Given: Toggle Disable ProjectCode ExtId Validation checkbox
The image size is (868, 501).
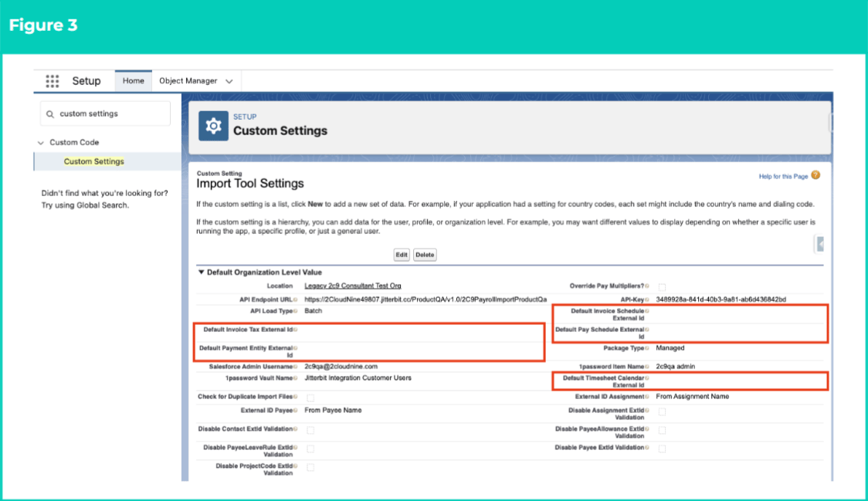Looking at the screenshot, I should (310, 467).
